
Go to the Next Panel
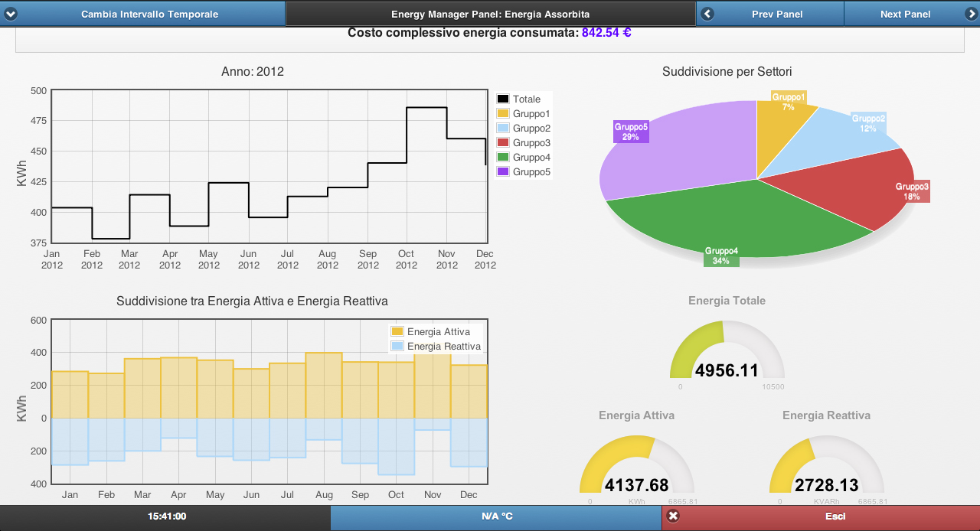tap(911, 14)
